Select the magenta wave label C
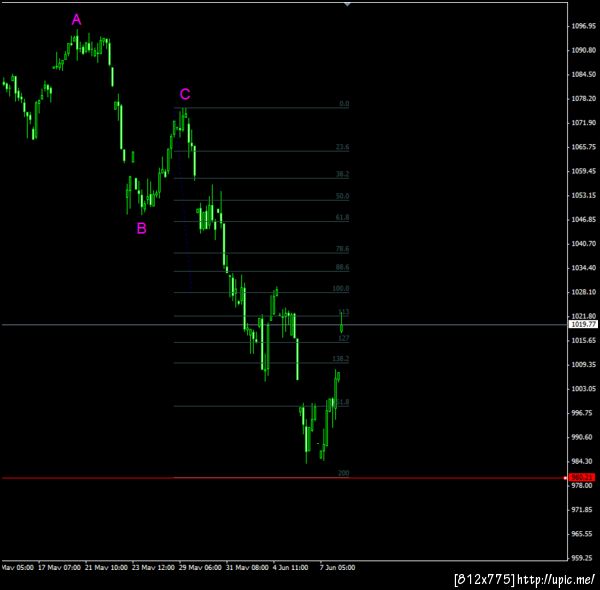This screenshot has width=600, height=590. 185,94
